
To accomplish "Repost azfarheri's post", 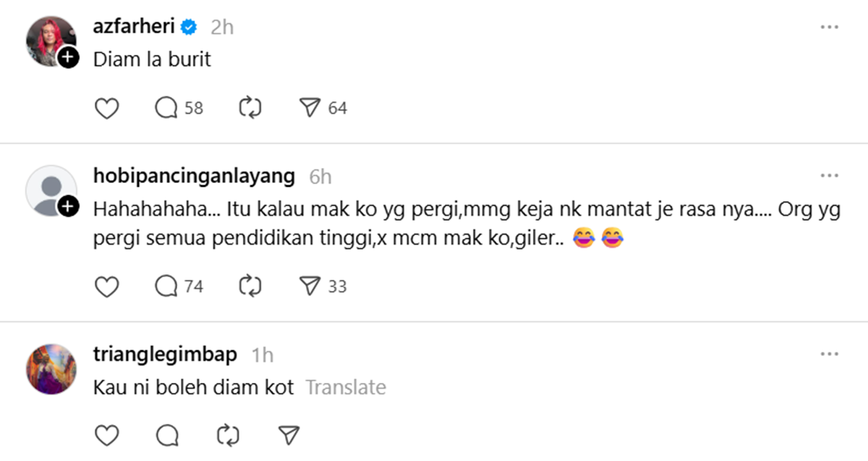I will (250, 109).
